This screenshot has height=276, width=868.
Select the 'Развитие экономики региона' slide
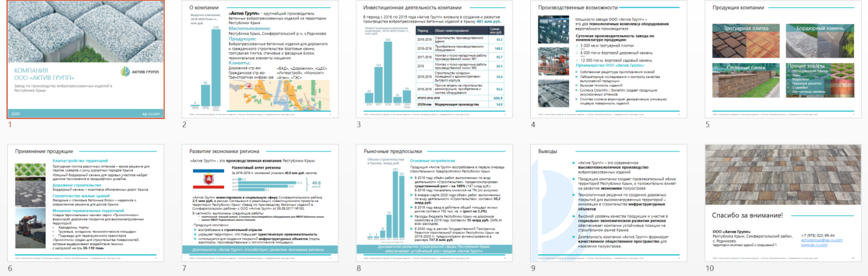coord(259,203)
